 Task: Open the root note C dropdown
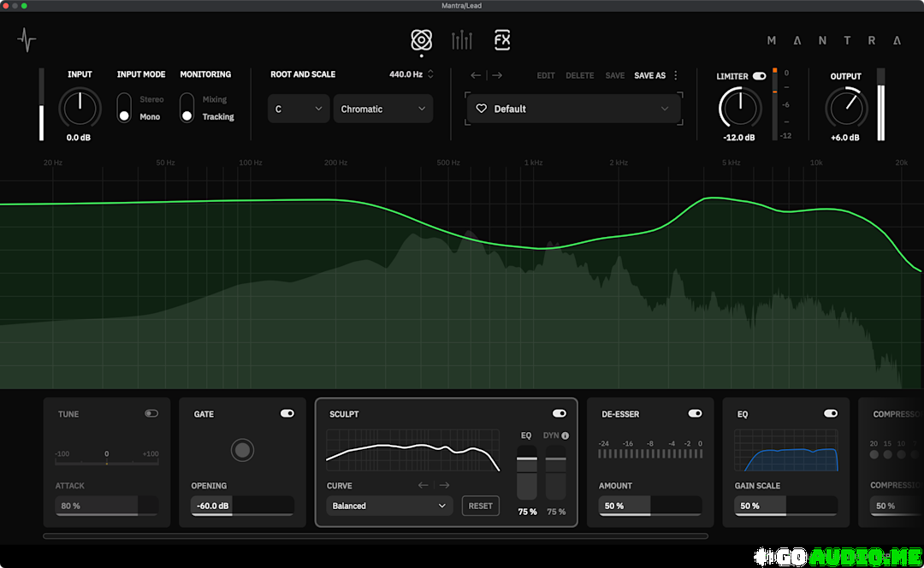298,109
